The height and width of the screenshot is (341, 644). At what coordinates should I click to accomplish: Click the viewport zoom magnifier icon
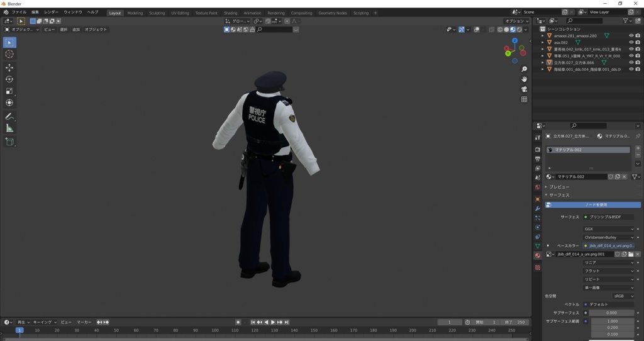pos(524,69)
